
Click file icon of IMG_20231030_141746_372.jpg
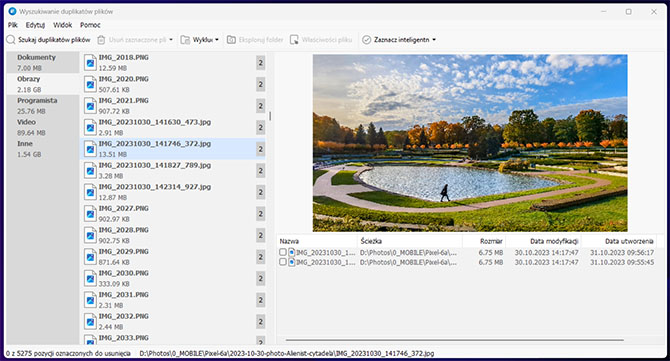pos(90,149)
